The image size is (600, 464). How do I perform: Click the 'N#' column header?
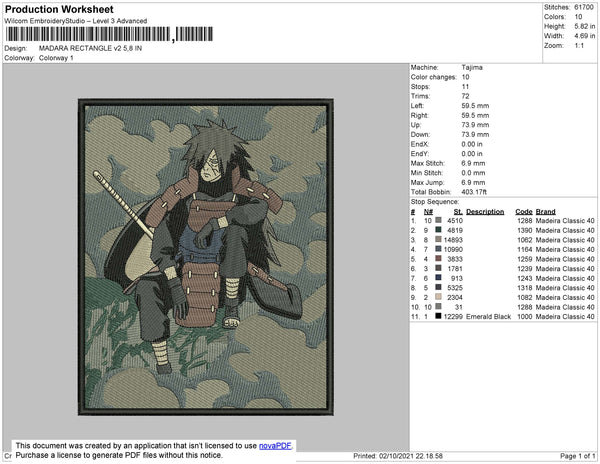tap(428, 212)
